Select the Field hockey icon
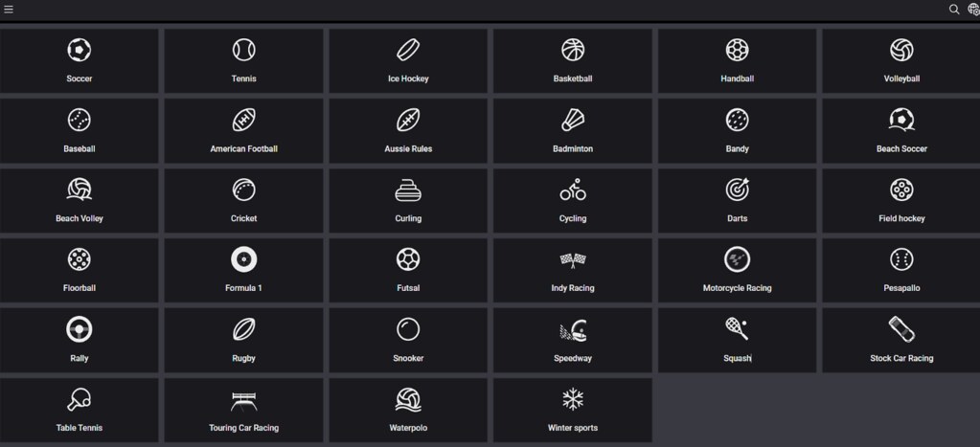The height and width of the screenshot is (447, 980). tap(901, 190)
